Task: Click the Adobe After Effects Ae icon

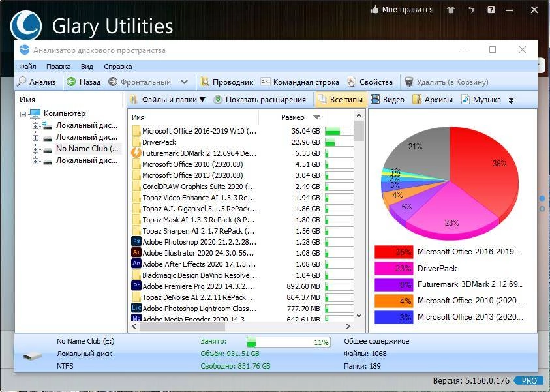Action: [136, 264]
